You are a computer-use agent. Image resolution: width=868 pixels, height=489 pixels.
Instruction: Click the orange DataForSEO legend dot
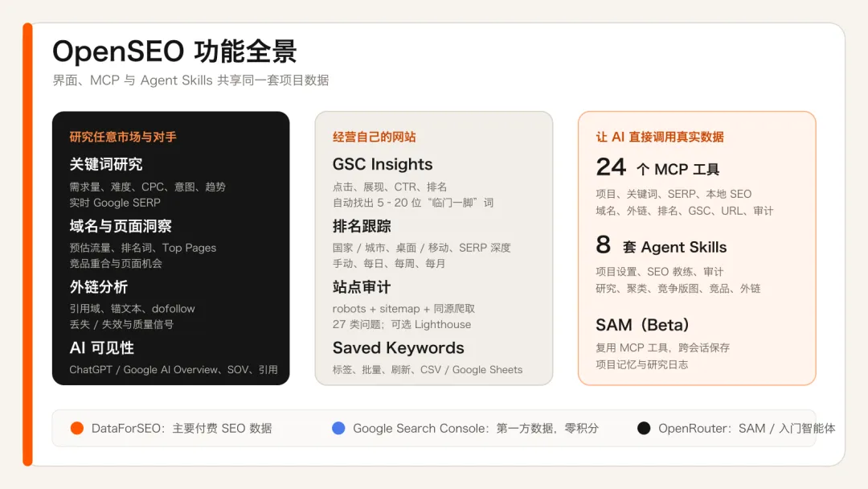(77, 428)
